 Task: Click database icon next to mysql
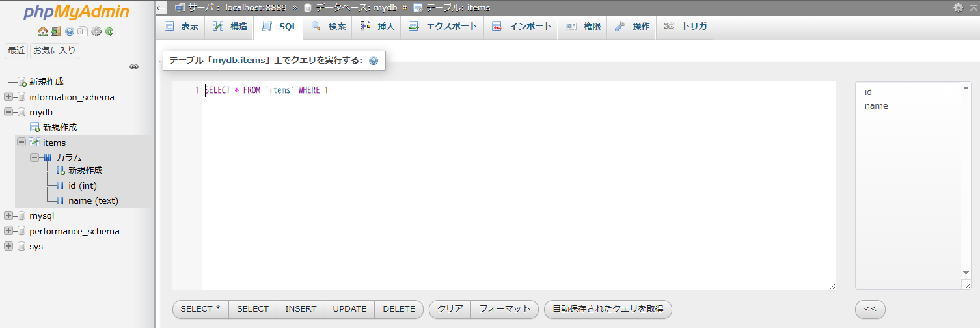pyautogui.click(x=22, y=215)
